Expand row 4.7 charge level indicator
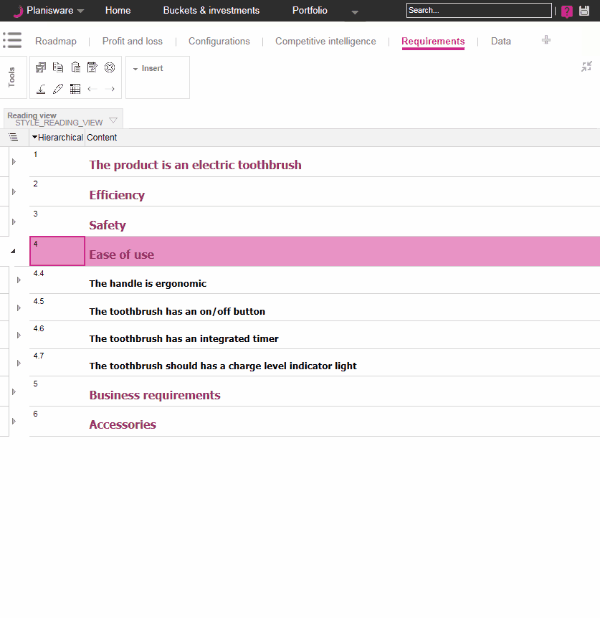 click(19, 363)
